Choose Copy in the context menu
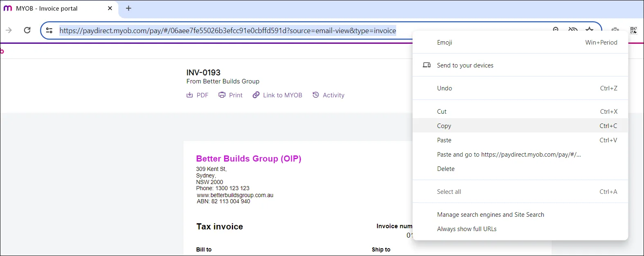 coord(520,126)
